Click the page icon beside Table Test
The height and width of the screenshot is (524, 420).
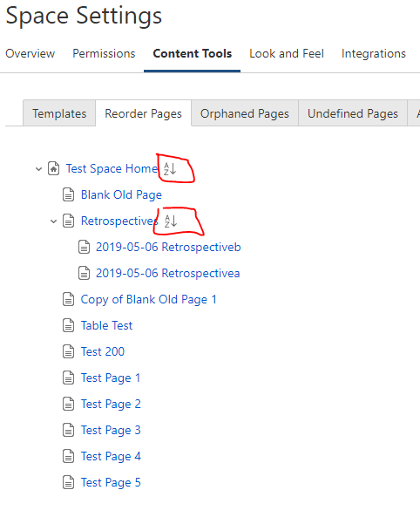click(x=69, y=325)
